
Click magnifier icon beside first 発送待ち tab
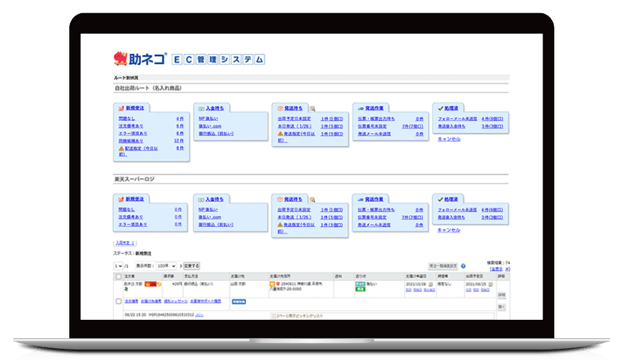[x=313, y=108]
